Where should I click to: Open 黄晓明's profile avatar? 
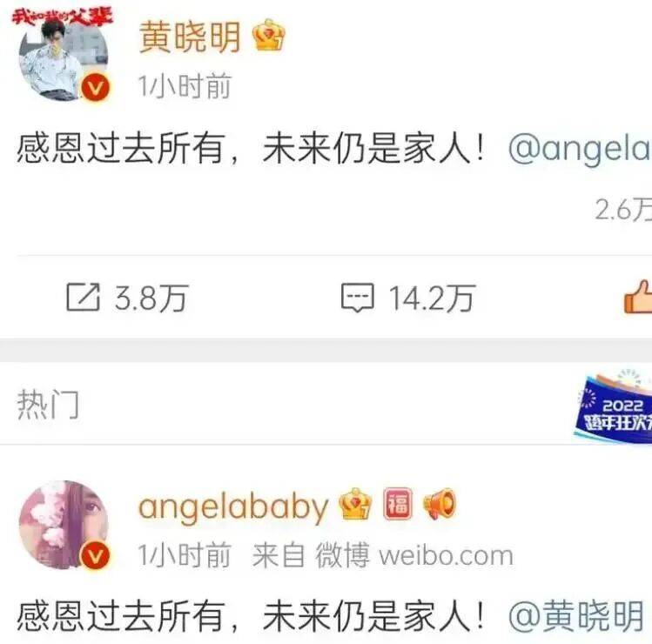click(x=64, y=56)
